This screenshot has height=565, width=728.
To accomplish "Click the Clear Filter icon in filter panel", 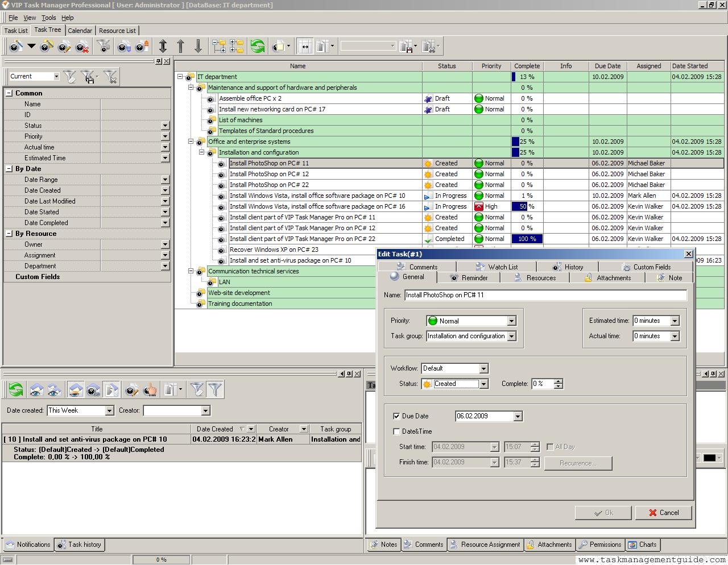I will pos(111,77).
